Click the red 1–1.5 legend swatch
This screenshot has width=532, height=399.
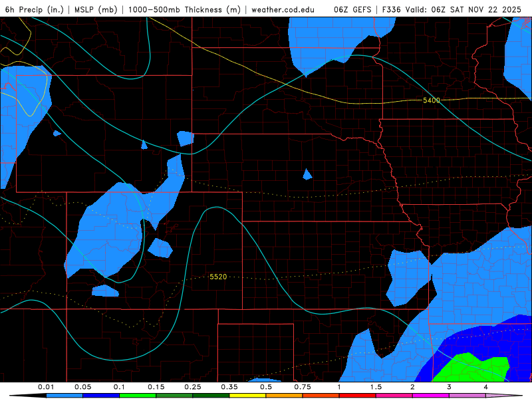358,396
